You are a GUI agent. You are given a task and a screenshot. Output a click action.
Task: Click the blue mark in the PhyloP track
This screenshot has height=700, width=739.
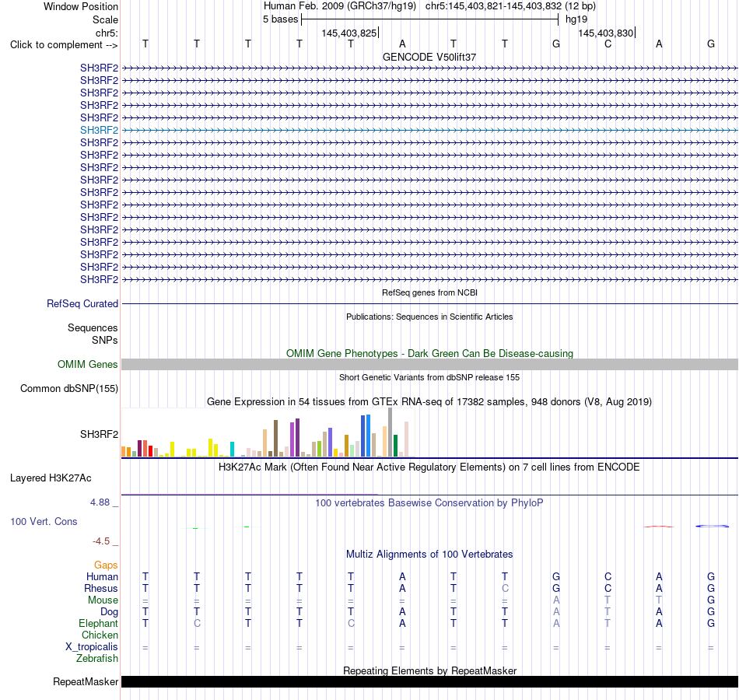pyautogui.click(x=712, y=526)
